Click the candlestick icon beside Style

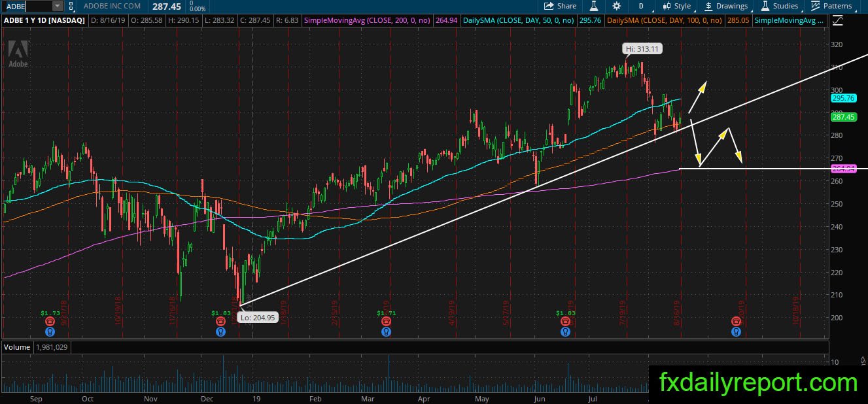coord(667,6)
